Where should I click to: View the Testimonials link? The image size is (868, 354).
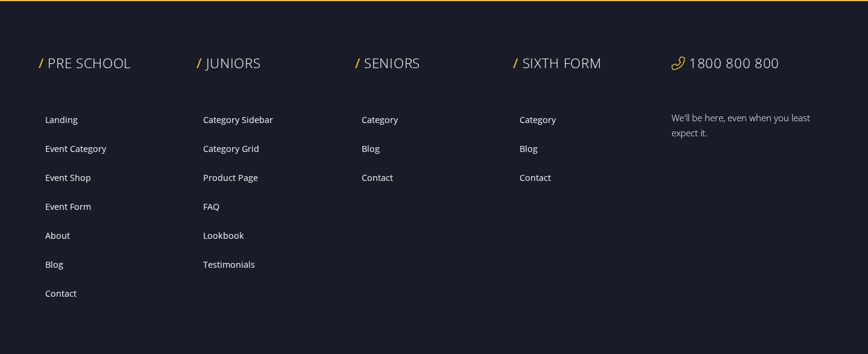point(229,265)
